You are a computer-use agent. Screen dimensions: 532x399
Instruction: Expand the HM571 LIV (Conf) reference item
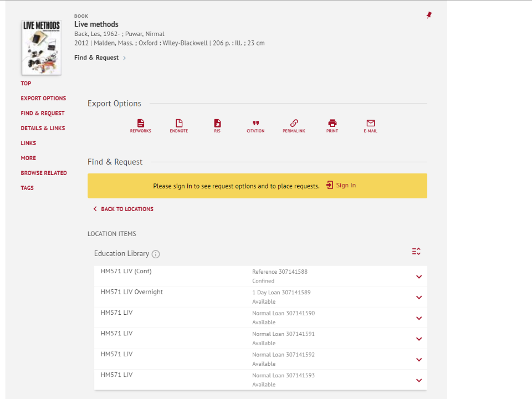[x=419, y=277]
